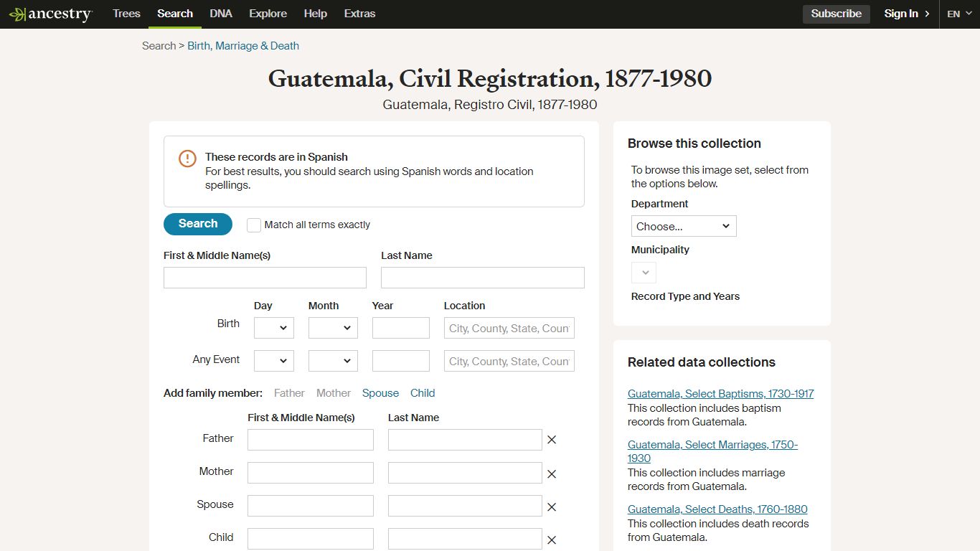Focus the main Last Name field

(483, 278)
